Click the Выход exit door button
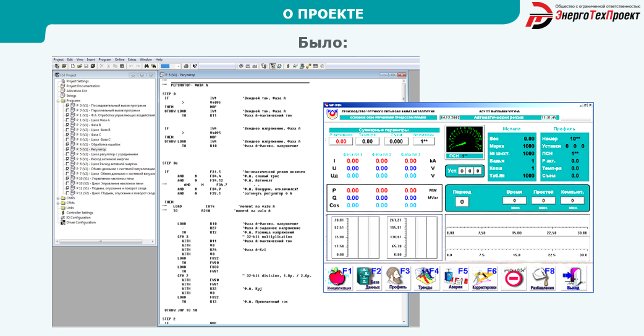644x336 pixels. click(573, 279)
